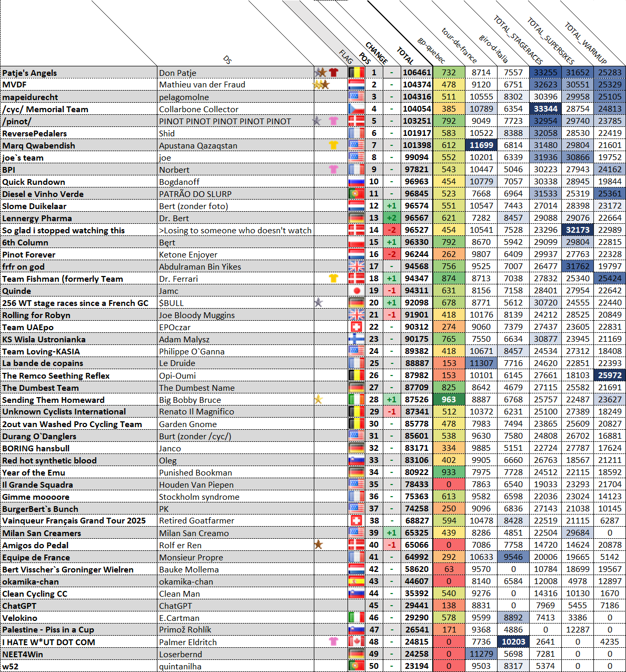Image resolution: width=626 pixels, height=672 pixels.
Task: Click the Spain flag in okamika-chan row
Action: click(x=356, y=581)
